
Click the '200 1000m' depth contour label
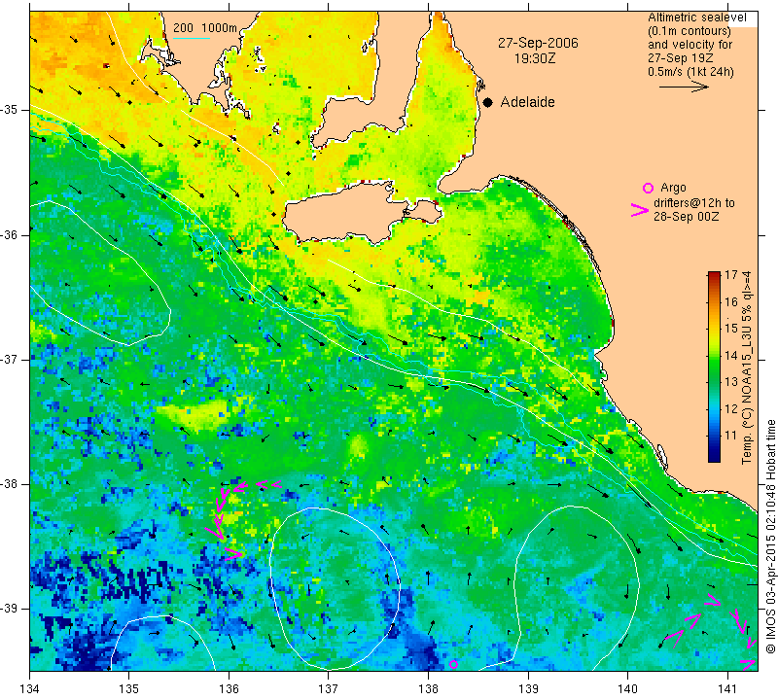pyautogui.click(x=205, y=28)
